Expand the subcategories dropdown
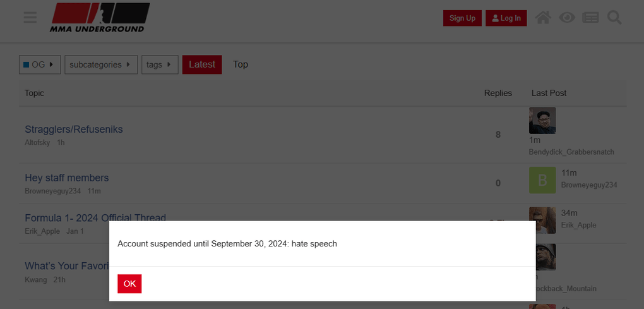Viewport: 644px width, 309px height. point(101,64)
